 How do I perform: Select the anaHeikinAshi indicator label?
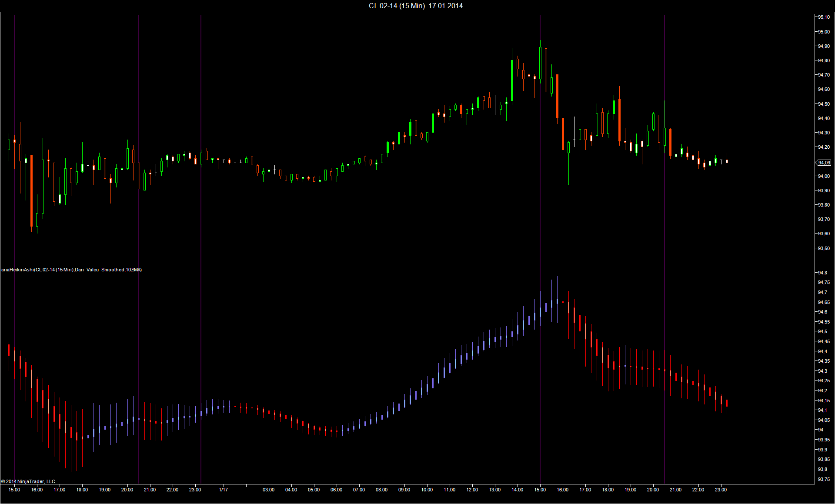(71, 270)
